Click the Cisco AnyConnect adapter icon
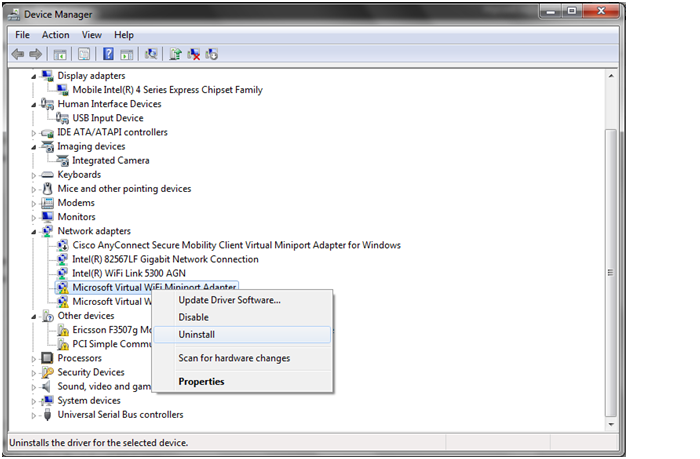The width and height of the screenshot is (700, 459). pos(62,245)
